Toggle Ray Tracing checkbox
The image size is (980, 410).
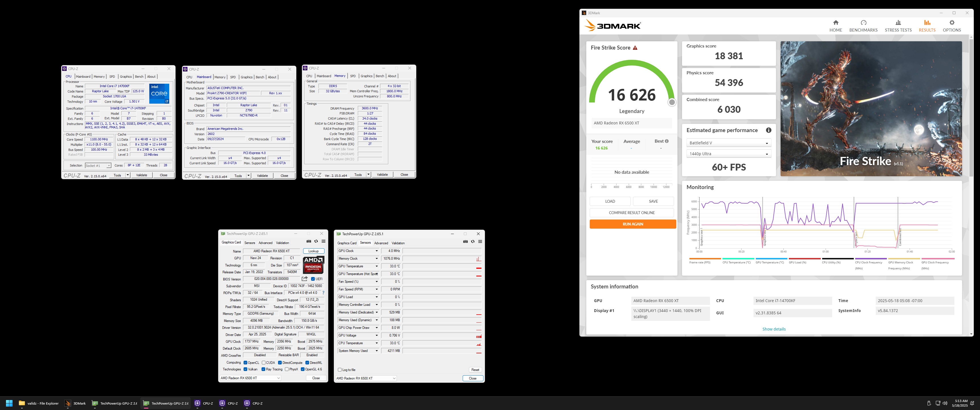coord(263,369)
